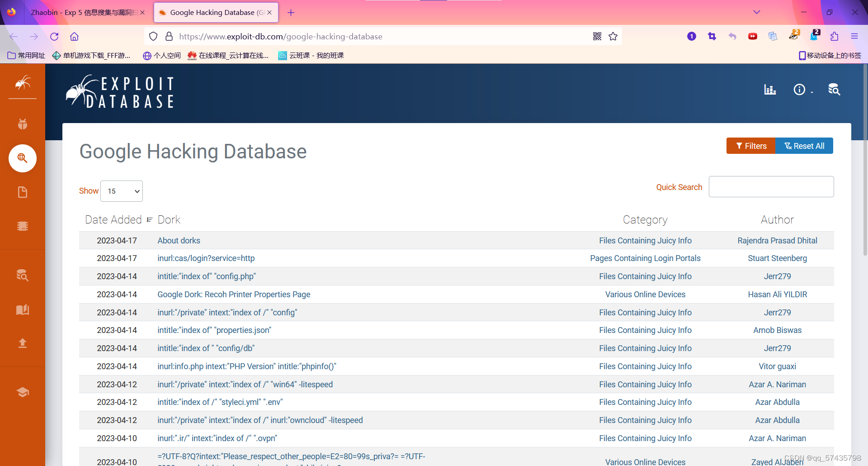Open the Online Training graduation cap icon
Viewport: 868px width, 466px height.
23,392
